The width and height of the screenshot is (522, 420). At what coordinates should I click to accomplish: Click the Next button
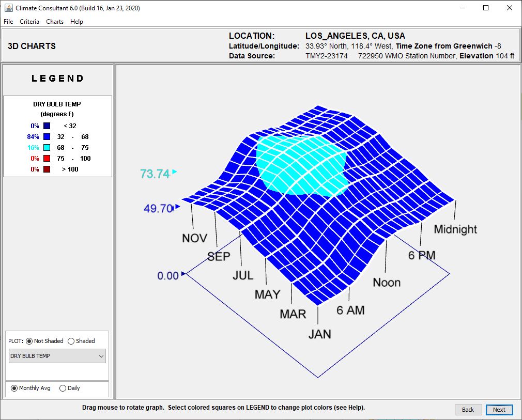499,410
